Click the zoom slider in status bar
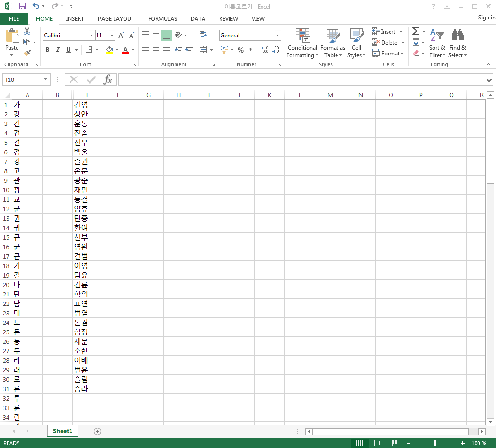Screen dimensions: 496x448 pyautogui.click(x=435, y=443)
